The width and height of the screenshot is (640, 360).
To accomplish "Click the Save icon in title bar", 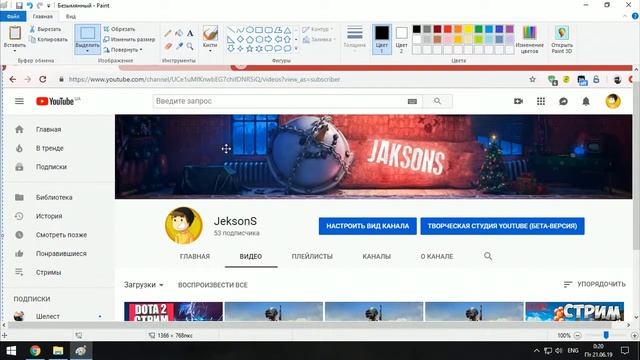I will pyautogui.click(x=19, y=5).
